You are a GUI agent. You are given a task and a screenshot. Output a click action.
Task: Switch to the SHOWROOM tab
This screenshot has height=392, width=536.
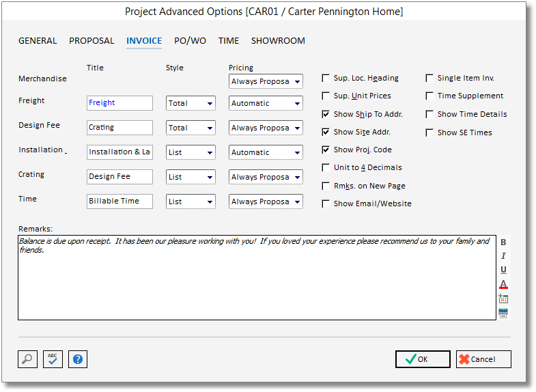click(278, 41)
